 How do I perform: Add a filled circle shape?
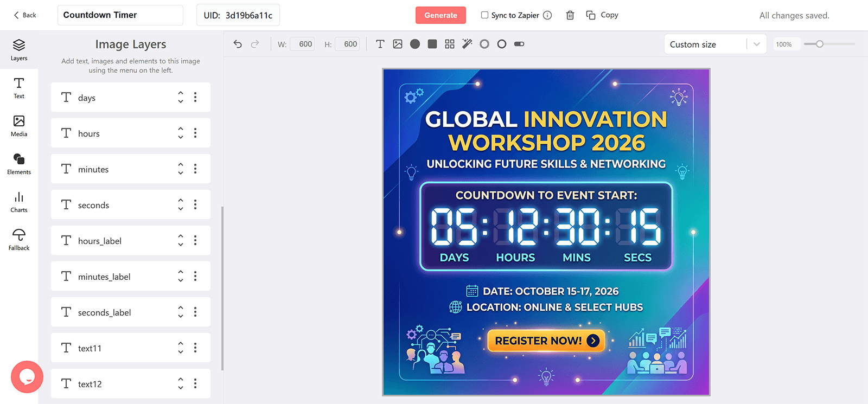pyautogui.click(x=415, y=44)
